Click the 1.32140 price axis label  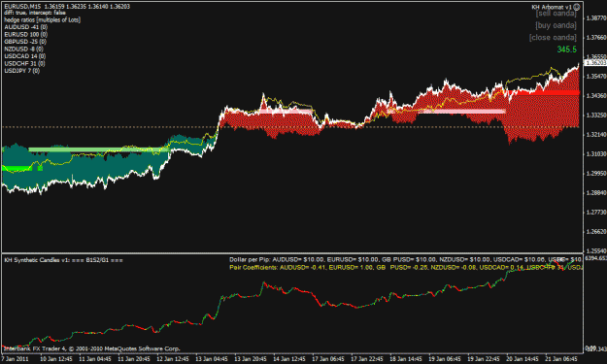(x=596, y=134)
